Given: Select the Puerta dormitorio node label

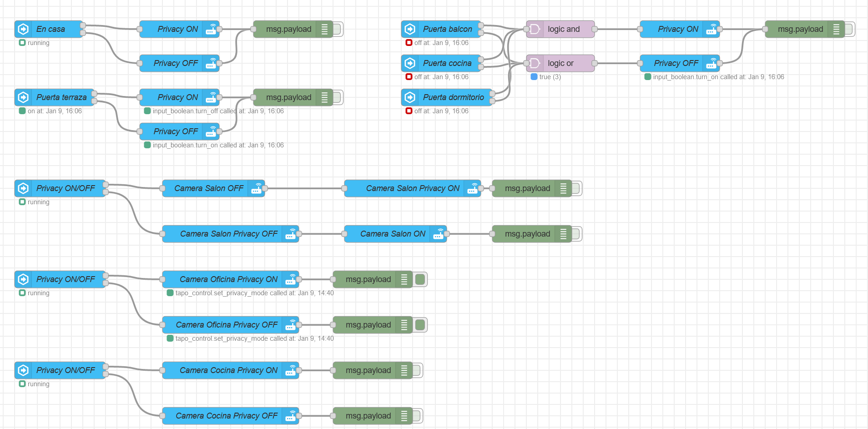Looking at the screenshot, I should pyautogui.click(x=454, y=97).
